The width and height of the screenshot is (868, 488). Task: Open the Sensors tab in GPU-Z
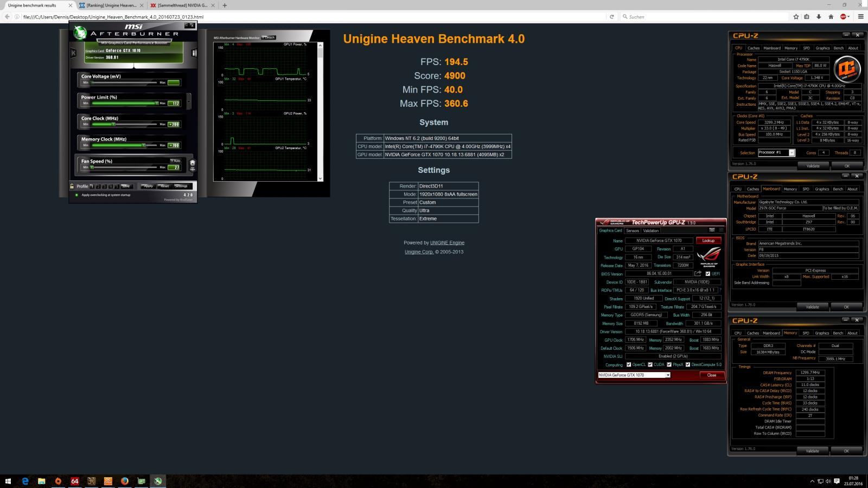coord(633,230)
